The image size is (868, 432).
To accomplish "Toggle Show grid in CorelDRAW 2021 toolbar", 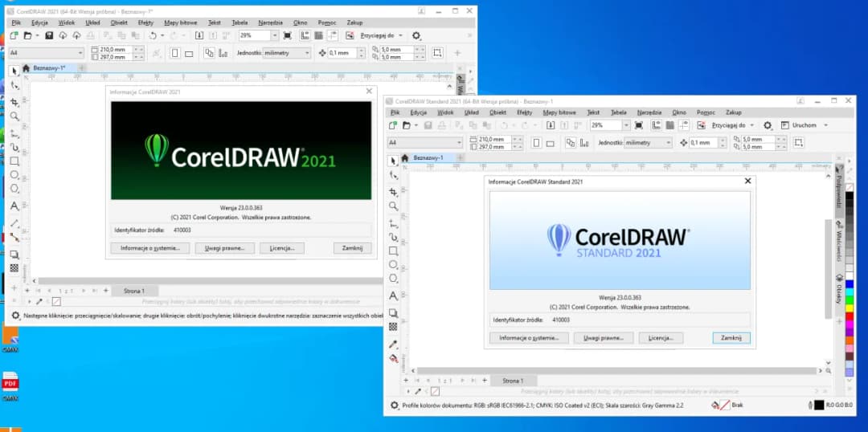I will pyautogui.click(x=319, y=35).
